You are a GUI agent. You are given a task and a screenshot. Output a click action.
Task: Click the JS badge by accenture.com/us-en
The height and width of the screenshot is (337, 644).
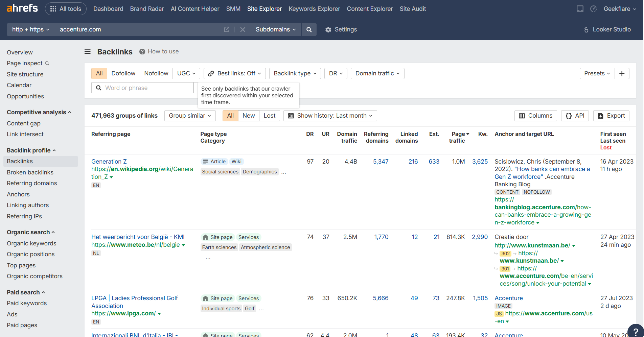[499, 314]
